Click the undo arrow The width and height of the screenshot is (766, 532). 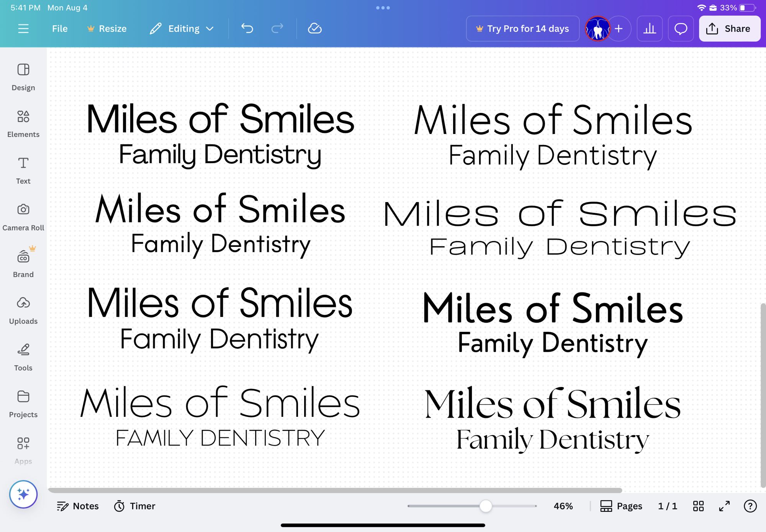pos(247,29)
